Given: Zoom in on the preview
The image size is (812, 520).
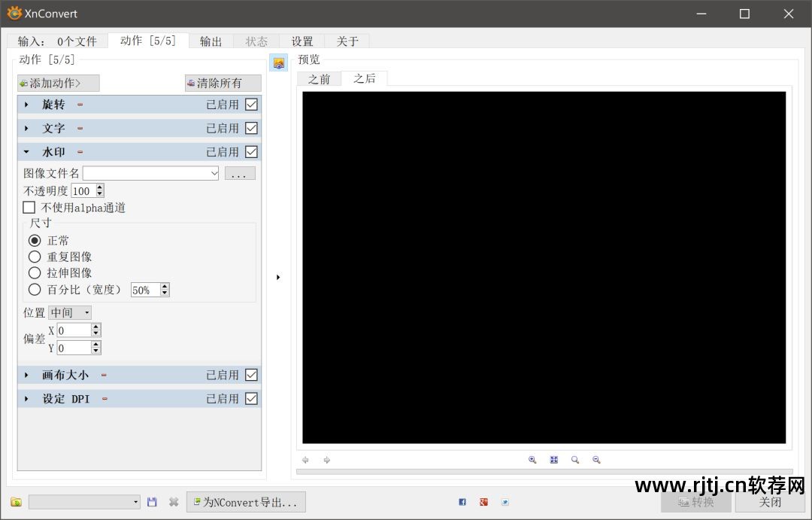Looking at the screenshot, I should (532, 460).
